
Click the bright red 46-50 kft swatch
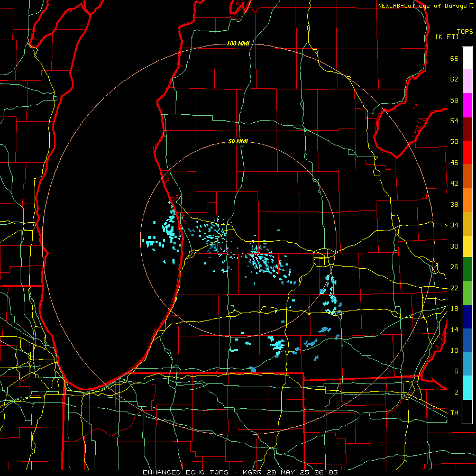(467, 152)
